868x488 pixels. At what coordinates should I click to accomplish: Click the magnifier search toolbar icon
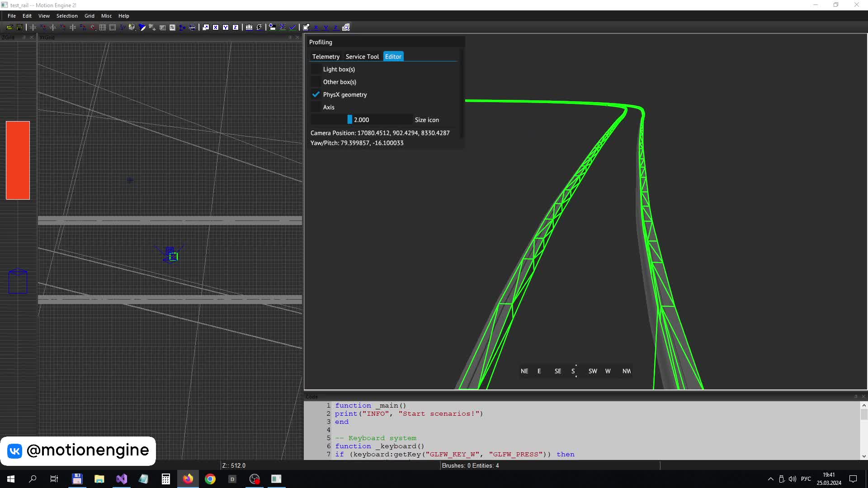pos(346,28)
